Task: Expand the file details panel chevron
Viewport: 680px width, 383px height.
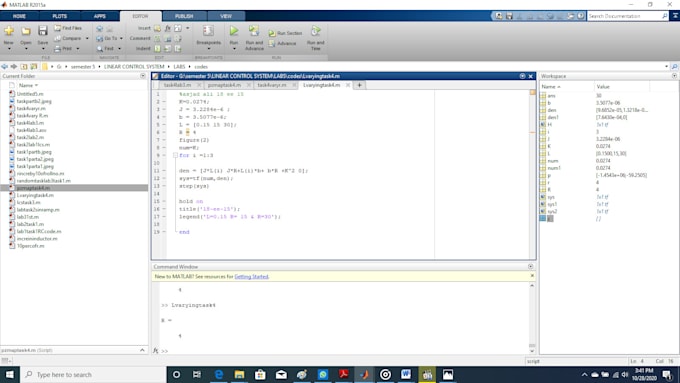Action: (142, 350)
